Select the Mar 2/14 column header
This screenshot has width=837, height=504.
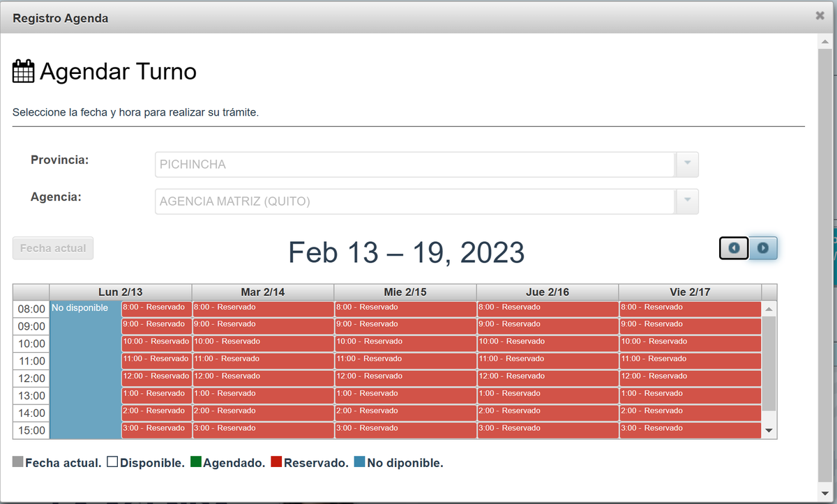pyautogui.click(x=263, y=292)
